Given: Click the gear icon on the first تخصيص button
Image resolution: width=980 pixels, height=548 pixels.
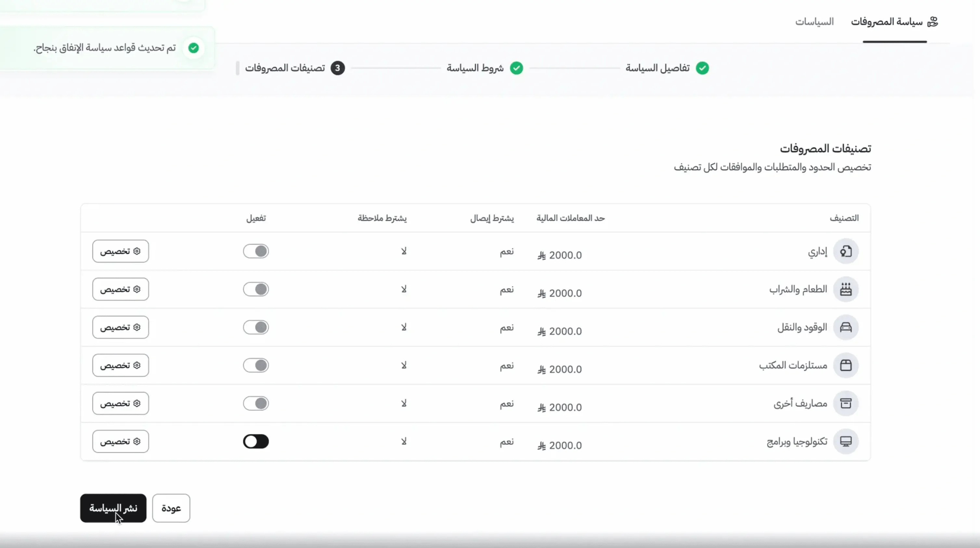Looking at the screenshot, I should coord(137,251).
